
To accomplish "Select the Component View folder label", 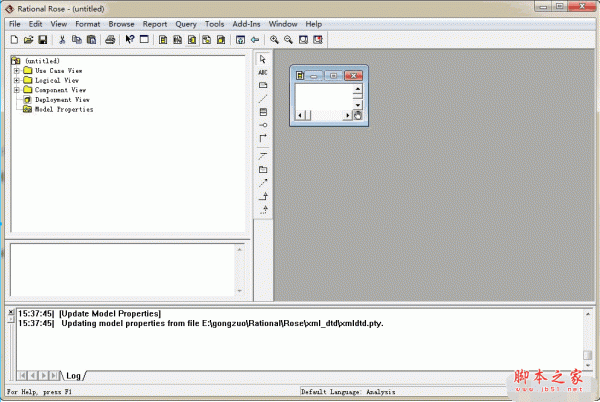I will [x=60, y=90].
